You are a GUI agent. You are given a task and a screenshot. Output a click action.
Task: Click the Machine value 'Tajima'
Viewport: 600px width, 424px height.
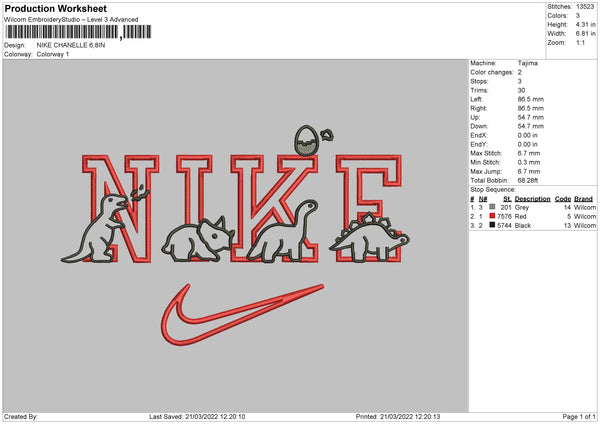528,63
